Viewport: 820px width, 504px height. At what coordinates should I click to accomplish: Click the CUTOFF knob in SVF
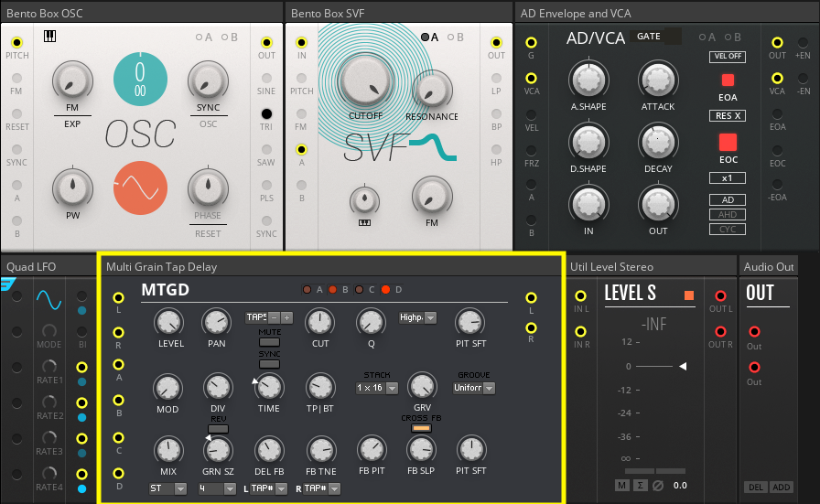coord(365,81)
